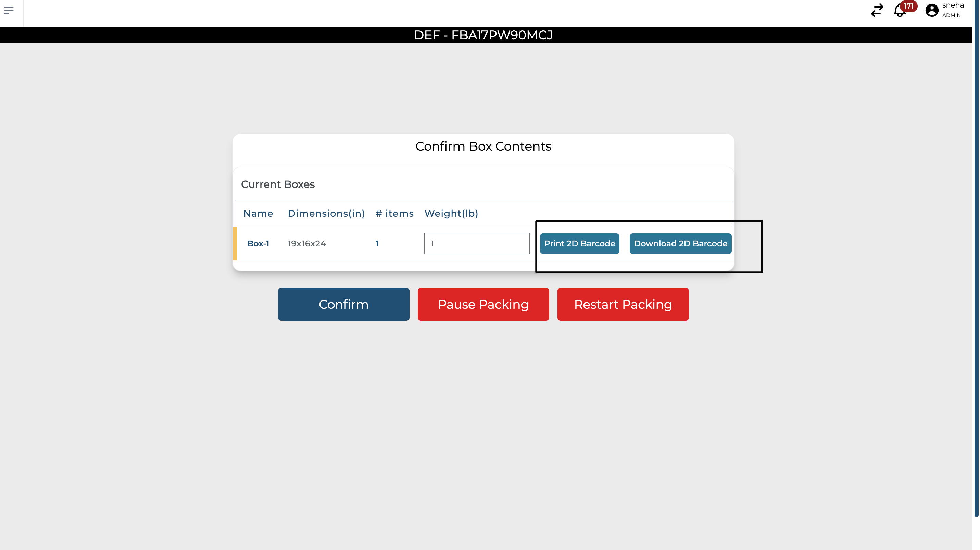Click the Name column header
The width and height of the screenshot is (980, 550).
click(x=258, y=213)
